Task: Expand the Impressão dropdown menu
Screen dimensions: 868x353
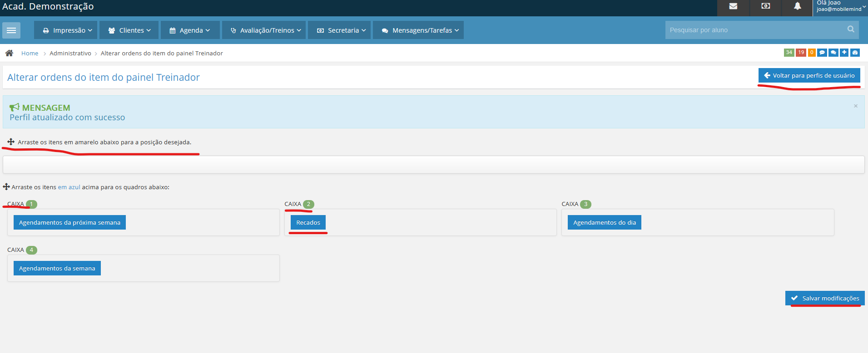Action: [x=67, y=30]
